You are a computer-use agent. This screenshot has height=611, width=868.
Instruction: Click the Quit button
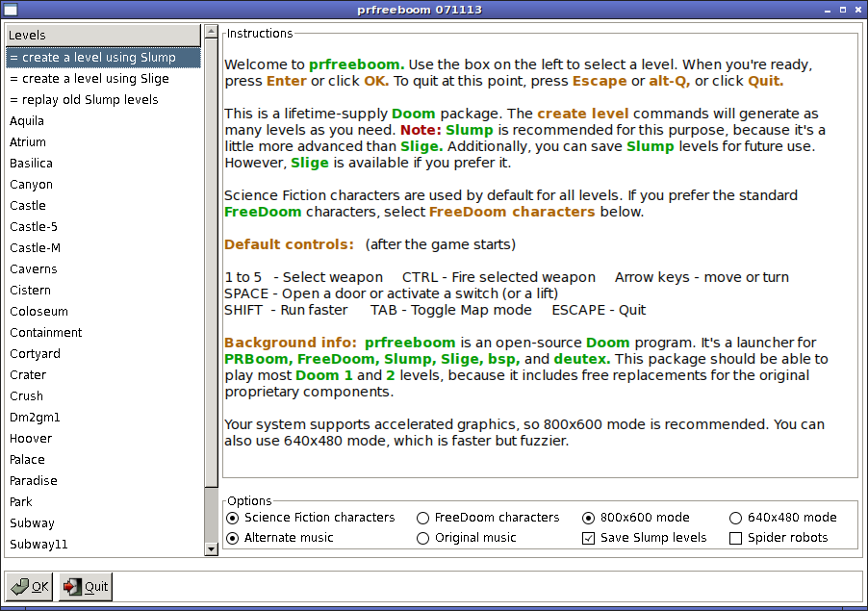click(x=86, y=587)
